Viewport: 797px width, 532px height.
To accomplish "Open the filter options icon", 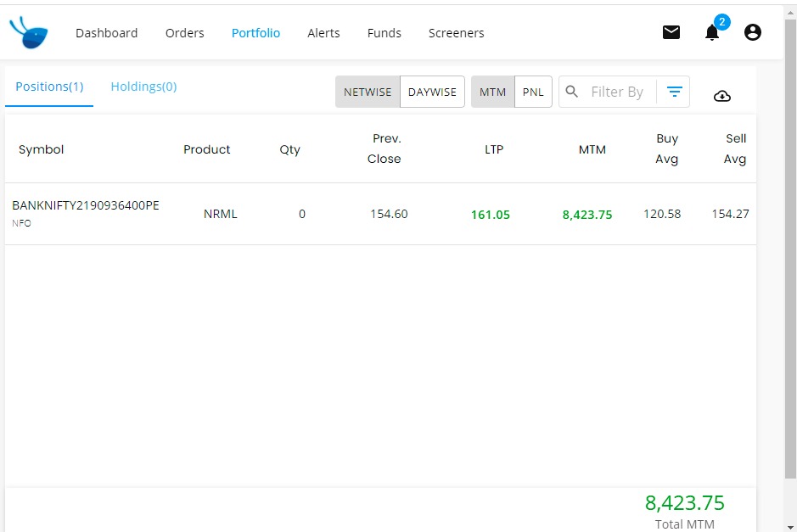I will (675, 92).
